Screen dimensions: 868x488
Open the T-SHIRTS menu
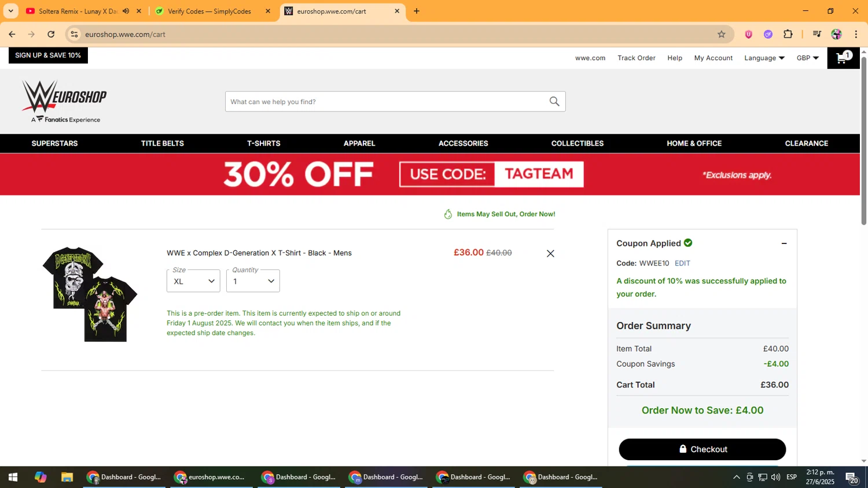pyautogui.click(x=264, y=143)
